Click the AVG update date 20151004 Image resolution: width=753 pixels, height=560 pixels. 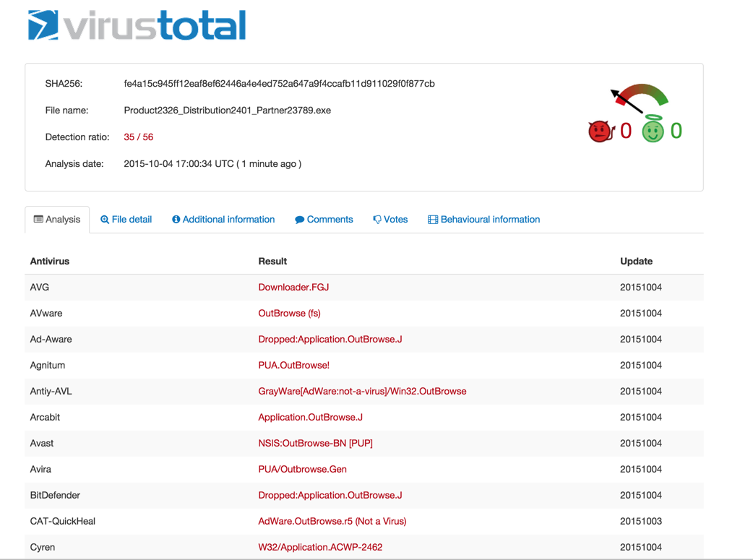[x=641, y=287]
